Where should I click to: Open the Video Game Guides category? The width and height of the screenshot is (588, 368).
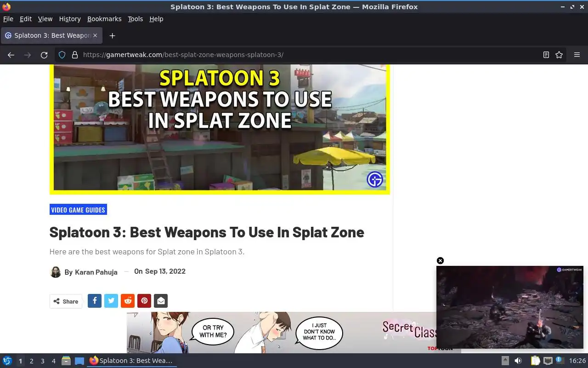tap(78, 210)
